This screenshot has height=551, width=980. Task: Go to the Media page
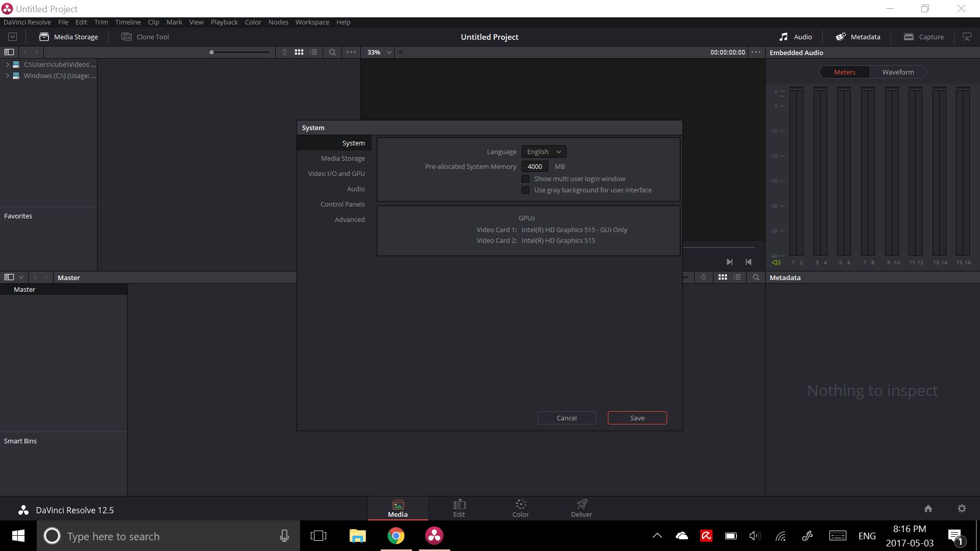tap(398, 508)
